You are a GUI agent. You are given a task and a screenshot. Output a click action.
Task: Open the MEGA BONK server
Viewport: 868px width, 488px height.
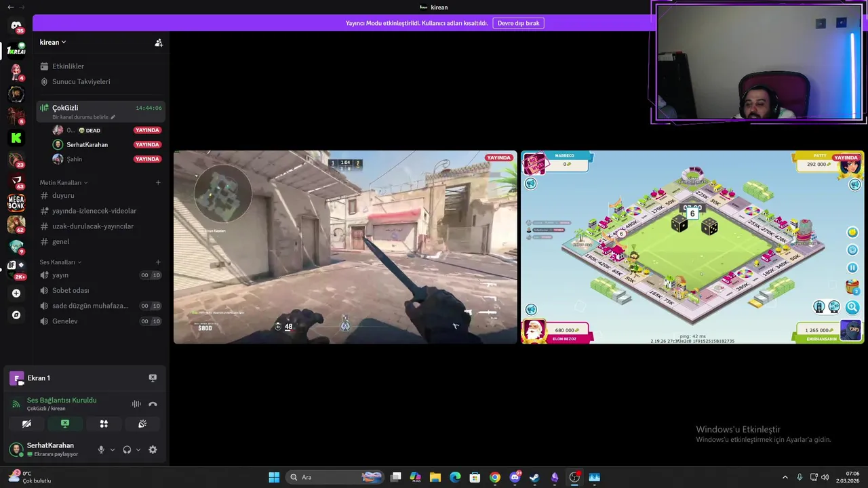(x=16, y=202)
